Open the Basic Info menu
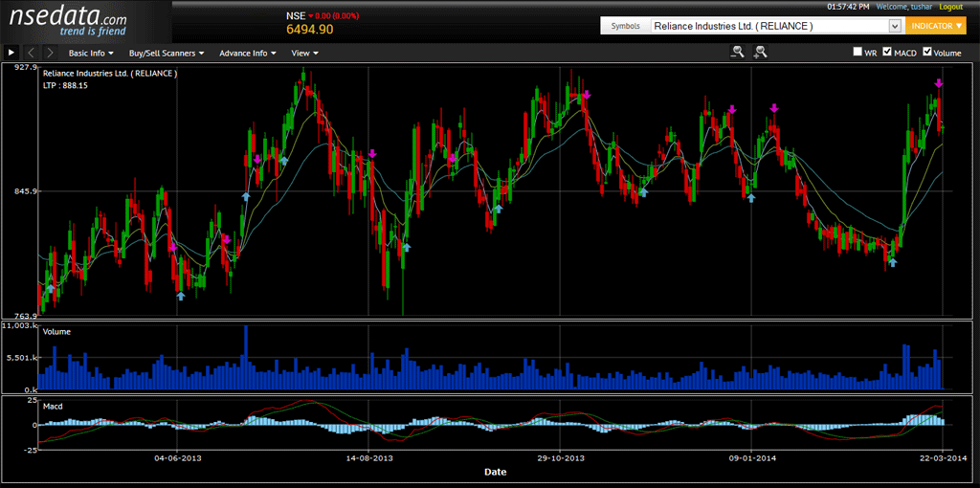 point(91,54)
